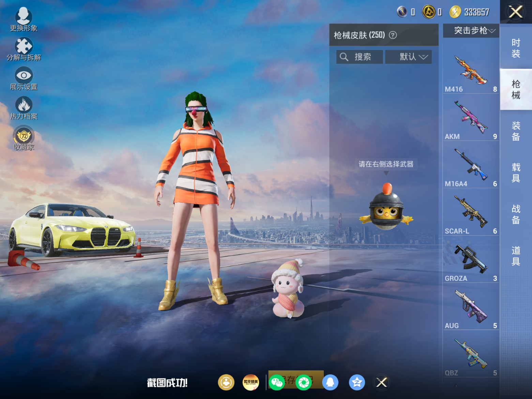Dismiss the share bar X icon
This screenshot has width=532, height=399.
pyautogui.click(x=381, y=382)
